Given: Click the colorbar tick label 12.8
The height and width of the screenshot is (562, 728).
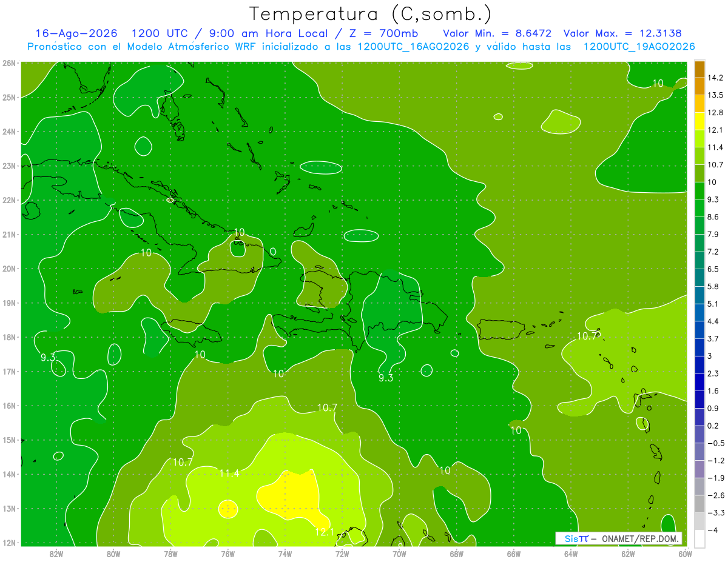Looking at the screenshot, I should point(716,112).
